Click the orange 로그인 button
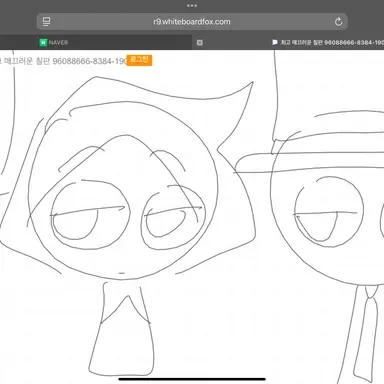This screenshot has width=384, height=384. click(139, 60)
